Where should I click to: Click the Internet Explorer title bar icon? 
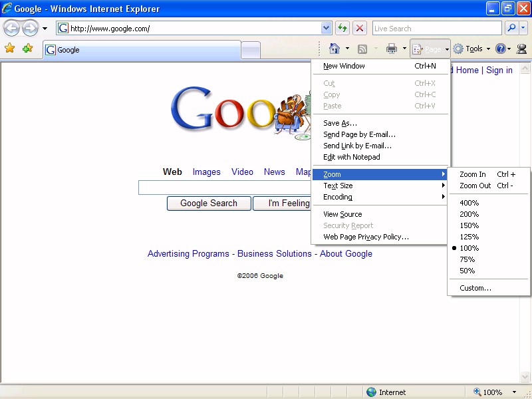click(7, 8)
